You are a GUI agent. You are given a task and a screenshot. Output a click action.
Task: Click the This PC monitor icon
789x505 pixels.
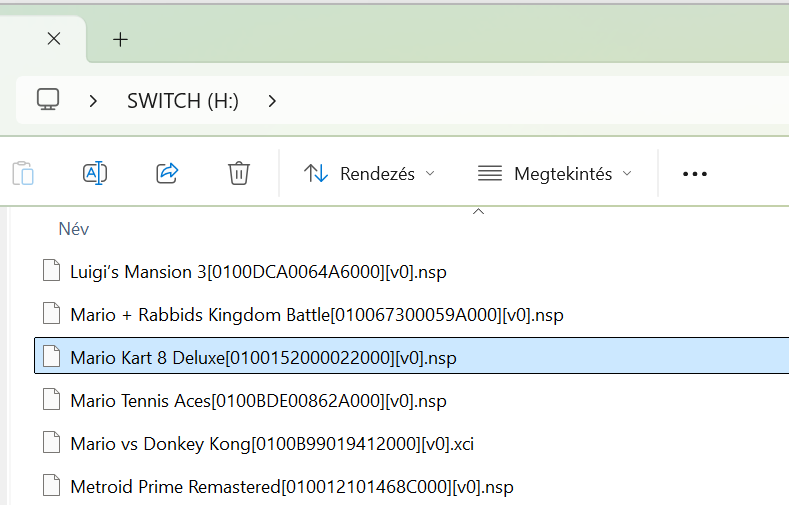(48, 100)
